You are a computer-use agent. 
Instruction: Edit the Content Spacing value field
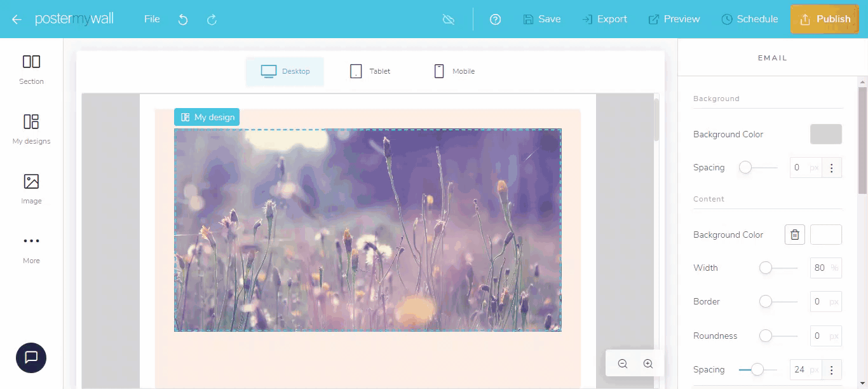[806, 369]
